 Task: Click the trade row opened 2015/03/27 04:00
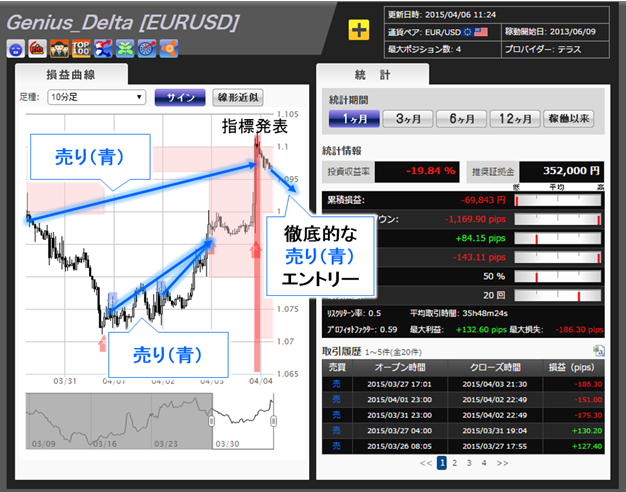point(463,431)
